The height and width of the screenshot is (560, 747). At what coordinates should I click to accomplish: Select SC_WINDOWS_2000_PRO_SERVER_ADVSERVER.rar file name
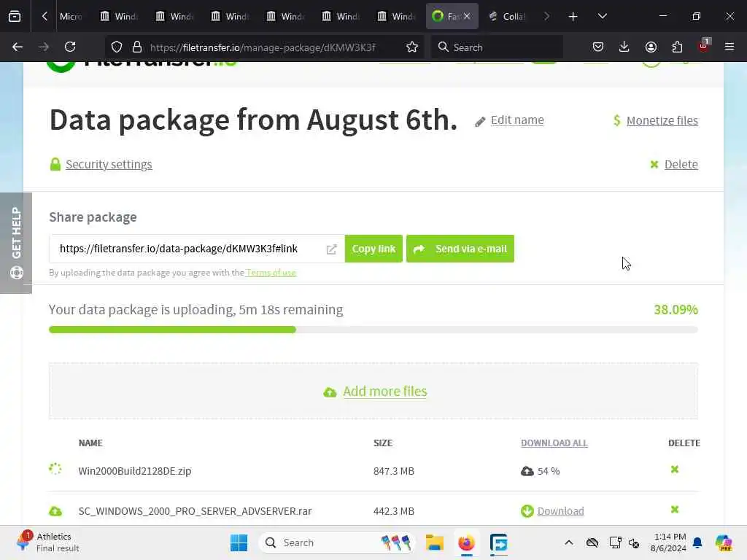click(x=195, y=511)
